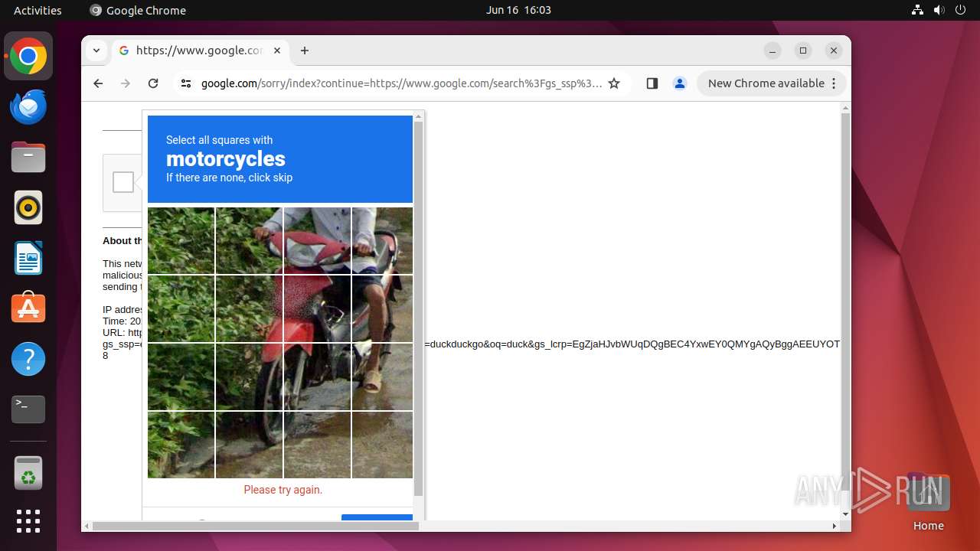The width and height of the screenshot is (980, 551).
Task: Open Ubuntu Software store icon
Action: (28, 308)
